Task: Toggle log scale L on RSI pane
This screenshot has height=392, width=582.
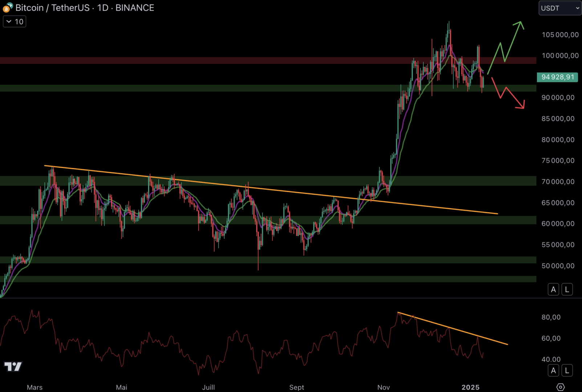Action: (567, 370)
